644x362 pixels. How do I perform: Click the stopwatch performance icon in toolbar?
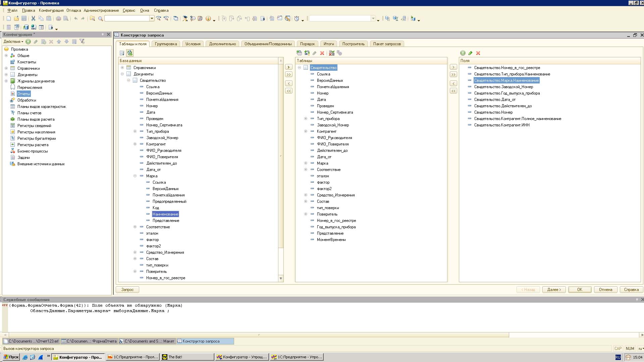click(x=297, y=19)
